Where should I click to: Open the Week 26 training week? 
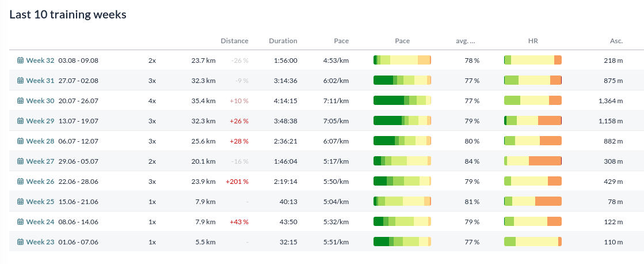point(40,182)
